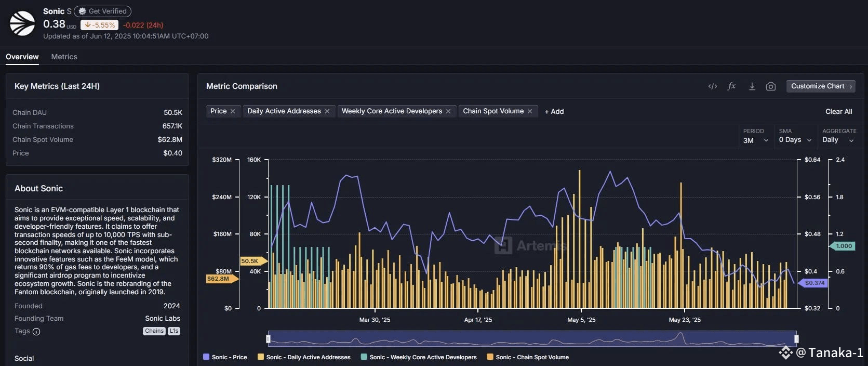Click Chain Spot Volume in Key Metrics

pos(43,139)
